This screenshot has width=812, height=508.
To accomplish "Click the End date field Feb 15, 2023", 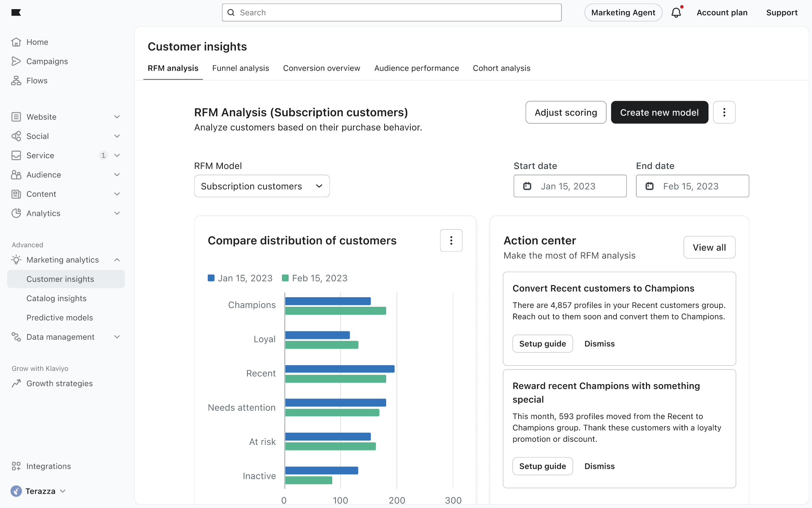I will pos(692,186).
